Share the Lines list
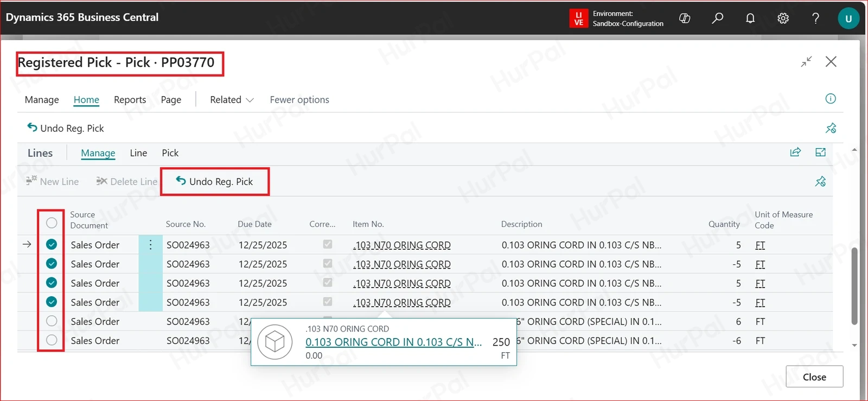868x401 pixels. tap(795, 152)
